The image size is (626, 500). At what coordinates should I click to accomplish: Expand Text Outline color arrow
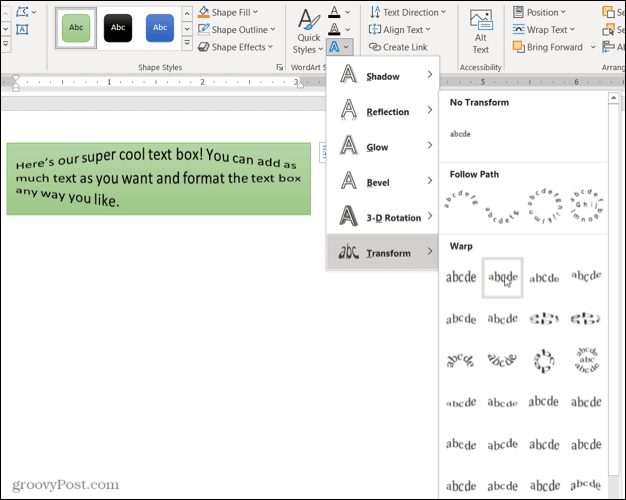click(348, 30)
